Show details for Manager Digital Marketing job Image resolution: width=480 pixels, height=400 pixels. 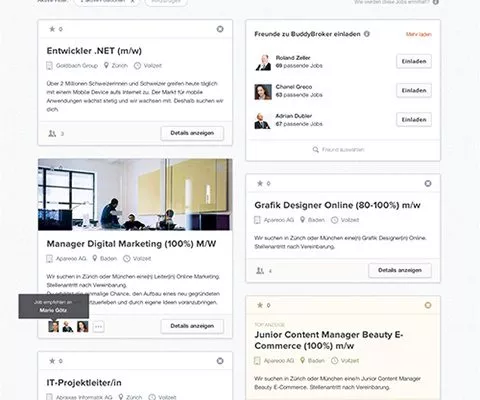192,326
